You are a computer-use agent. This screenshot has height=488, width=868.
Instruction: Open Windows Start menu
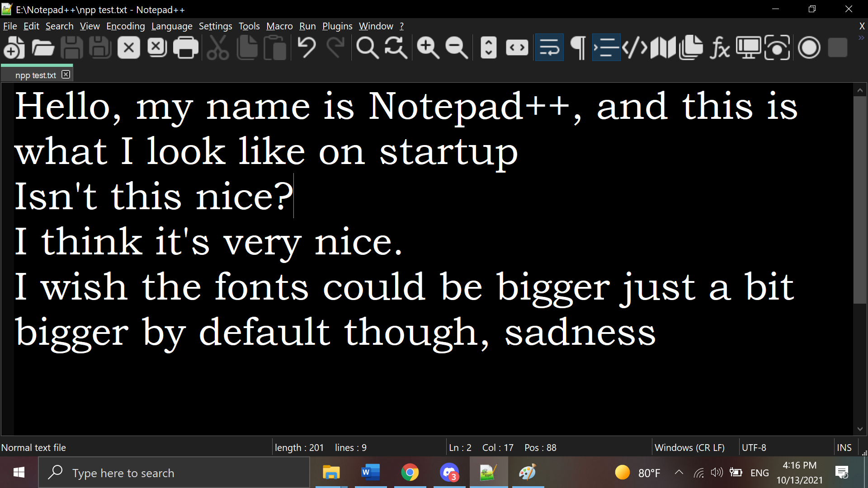[19, 473]
